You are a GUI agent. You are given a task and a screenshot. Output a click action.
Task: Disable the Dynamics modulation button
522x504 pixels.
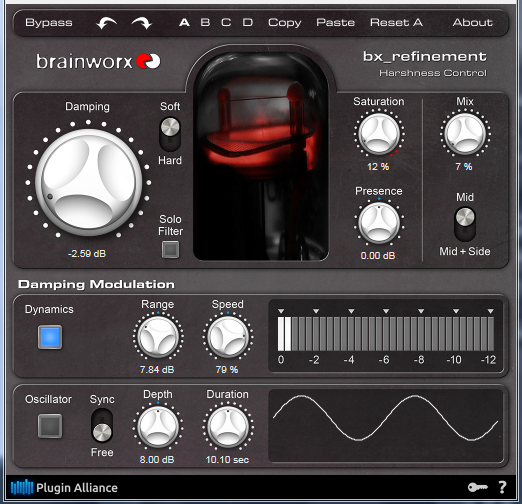(x=50, y=337)
